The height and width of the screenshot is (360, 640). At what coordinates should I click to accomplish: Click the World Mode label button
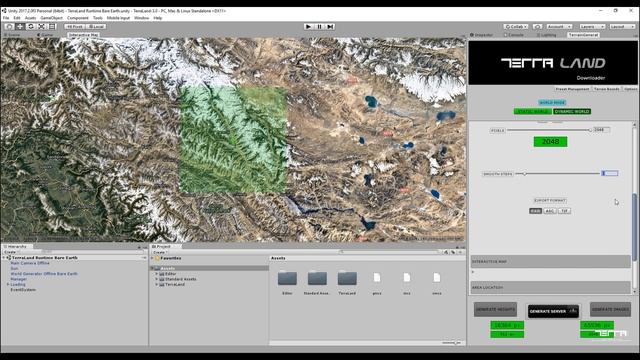552,102
